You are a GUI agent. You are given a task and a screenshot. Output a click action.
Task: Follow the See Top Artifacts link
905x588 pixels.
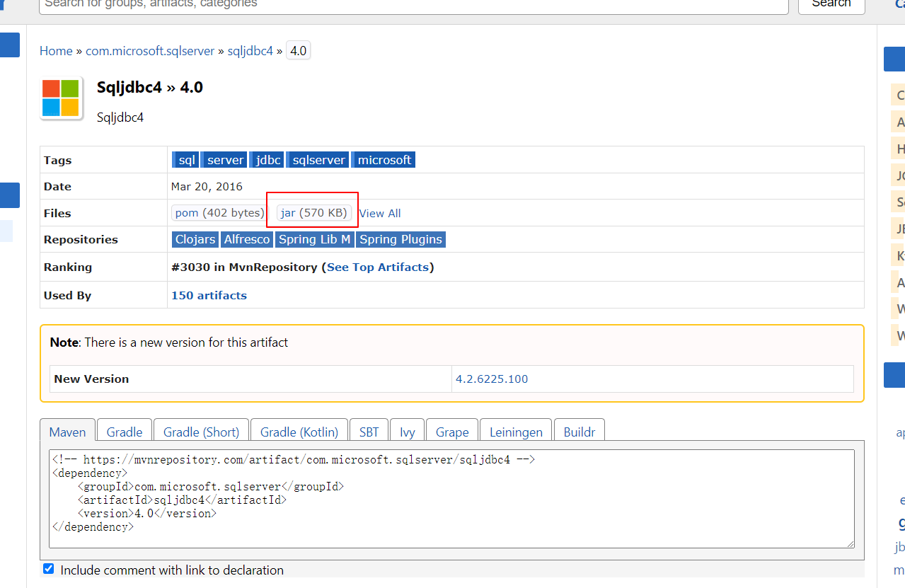pos(378,267)
